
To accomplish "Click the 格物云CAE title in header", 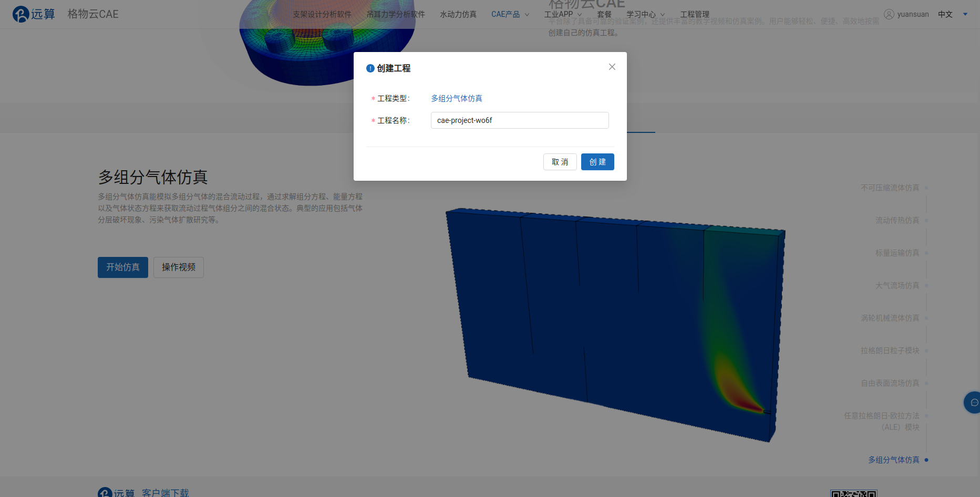I will (93, 14).
